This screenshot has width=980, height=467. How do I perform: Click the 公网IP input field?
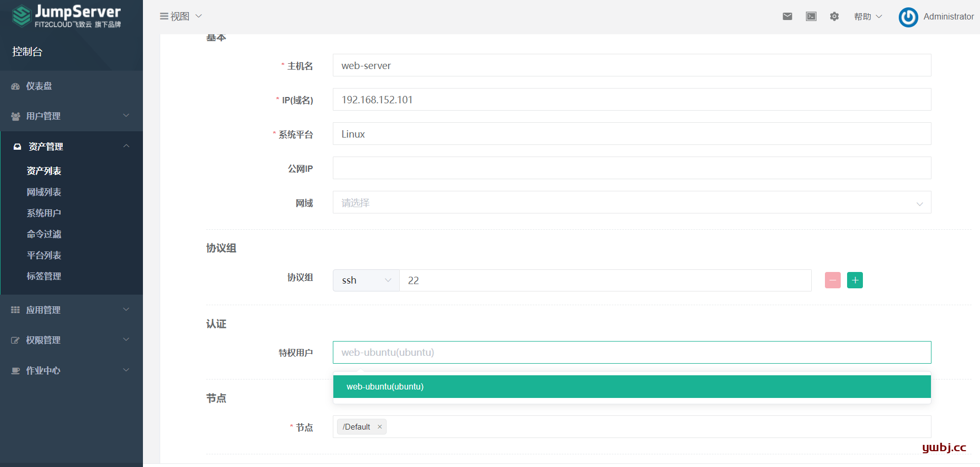tap(632, 168)
